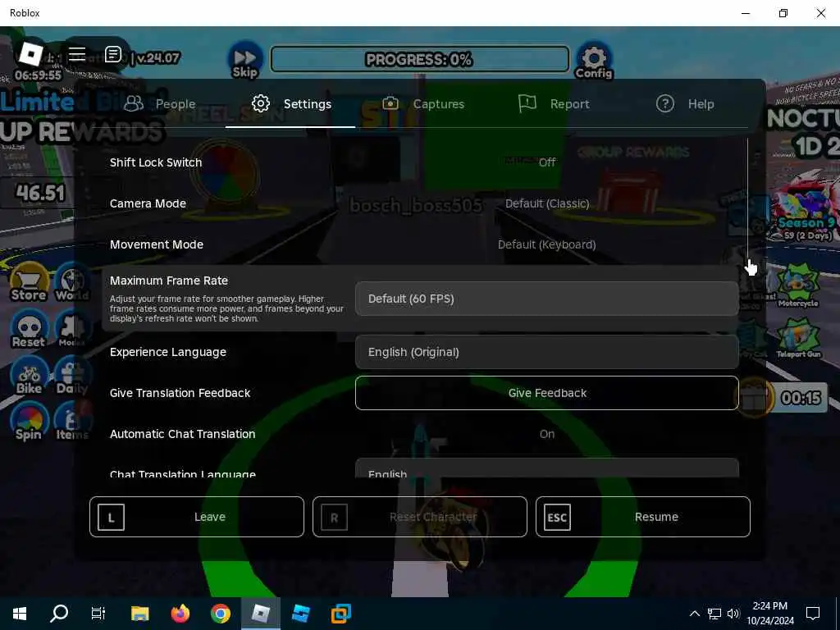Toggle Shift Lock Switch Off value
Screen dimensions: 840x630
point(547,162)
